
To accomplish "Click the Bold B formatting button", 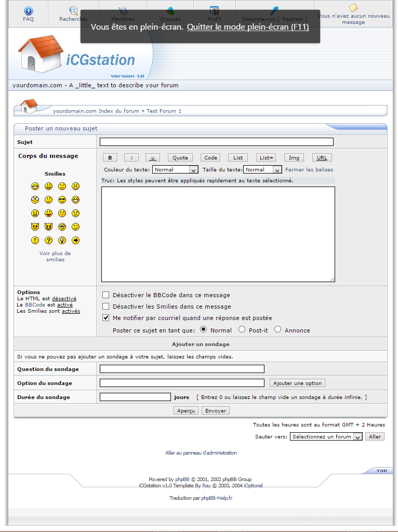I will [110, 158].
